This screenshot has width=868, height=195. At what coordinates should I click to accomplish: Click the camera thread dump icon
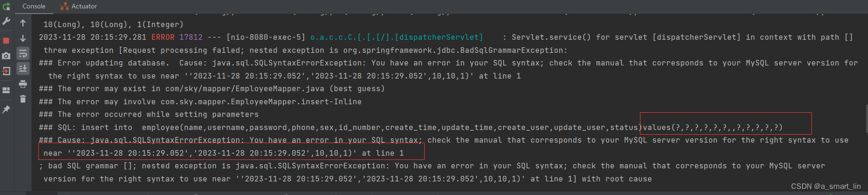pyautogui.click(x=6, y=56)
